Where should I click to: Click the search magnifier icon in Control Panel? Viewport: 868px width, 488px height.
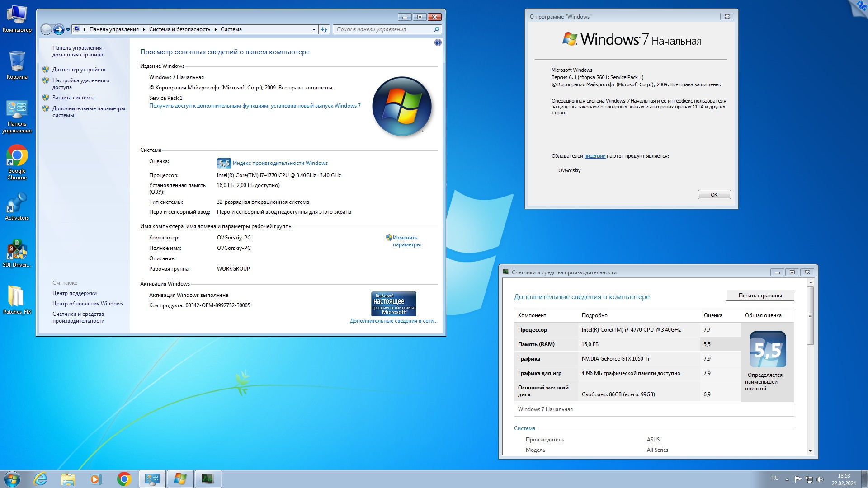tap(436, 29)
